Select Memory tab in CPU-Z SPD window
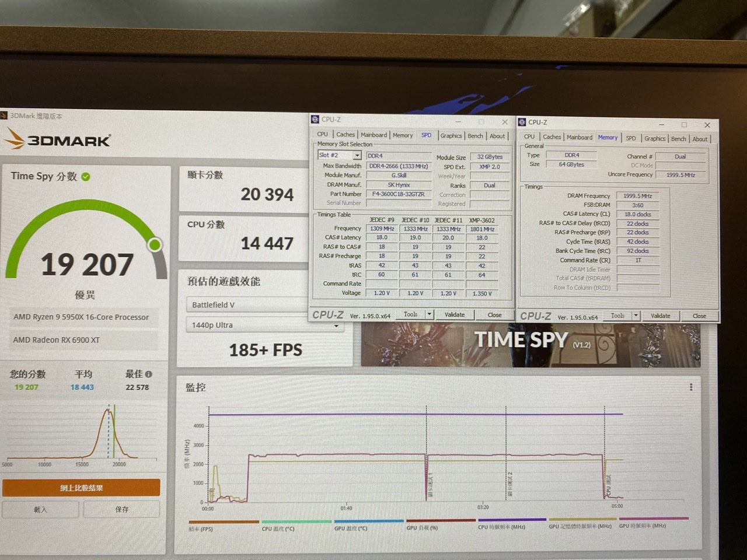Image resolution: width=747 pixels, height=560 pixels. [x=403, y=135]
